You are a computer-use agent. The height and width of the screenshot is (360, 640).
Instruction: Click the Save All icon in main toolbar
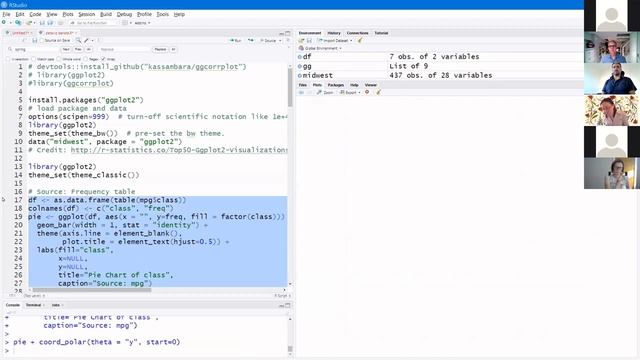50,23
